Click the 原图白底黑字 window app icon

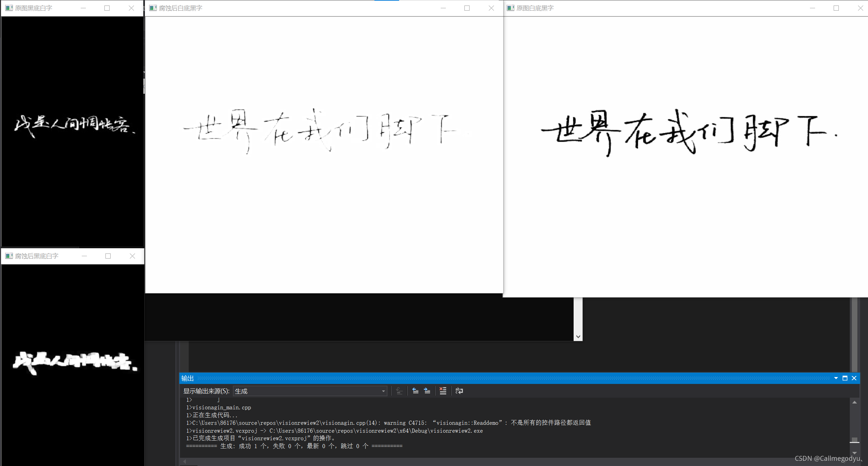[510, 8]
